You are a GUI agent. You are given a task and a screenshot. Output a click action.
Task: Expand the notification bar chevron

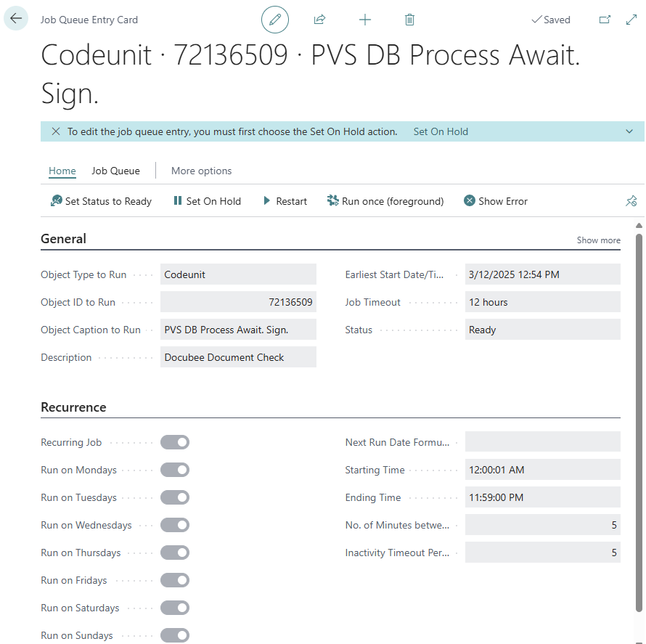tap(629, 131)
